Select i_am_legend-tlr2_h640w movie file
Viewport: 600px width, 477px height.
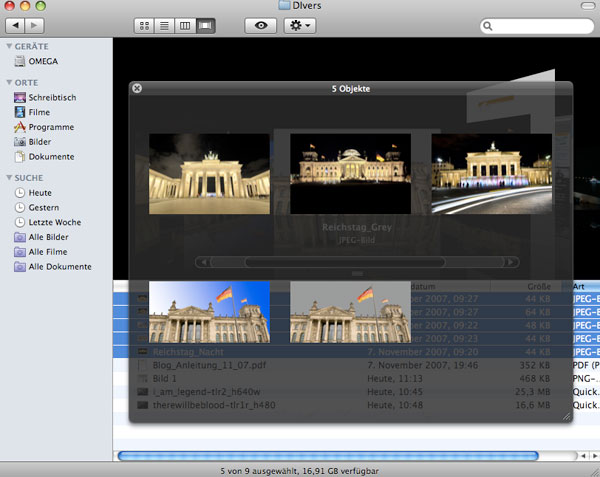(207, 392)
